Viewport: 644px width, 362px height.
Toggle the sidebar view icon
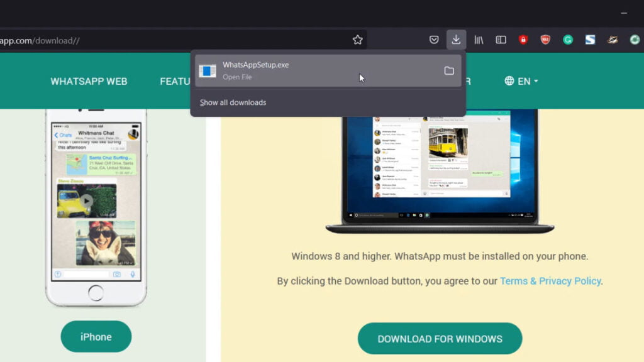501,40
